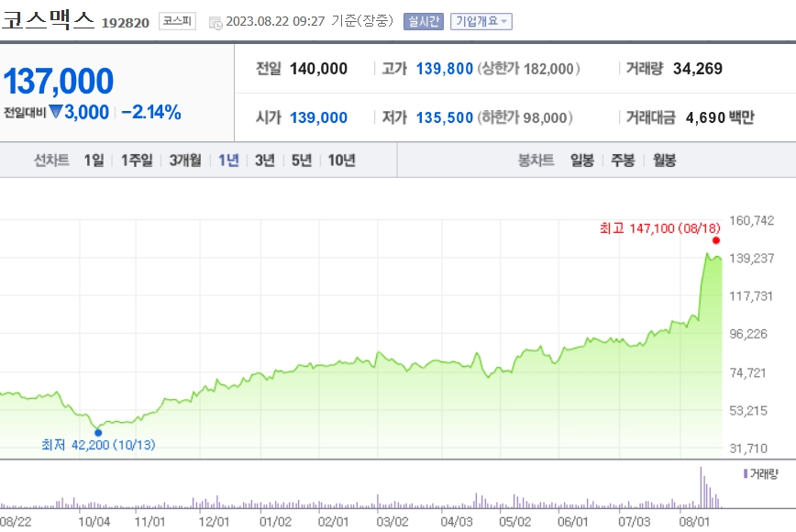This screenshot has height=532, width=796.
Task: Switch to 일봉 candlestick chart
Action: 581,161
